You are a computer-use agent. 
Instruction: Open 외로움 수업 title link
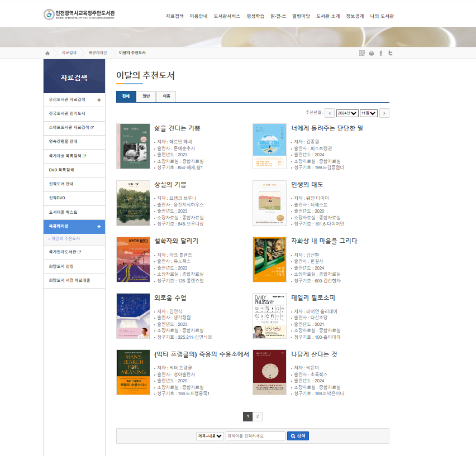tap(170, 298)
